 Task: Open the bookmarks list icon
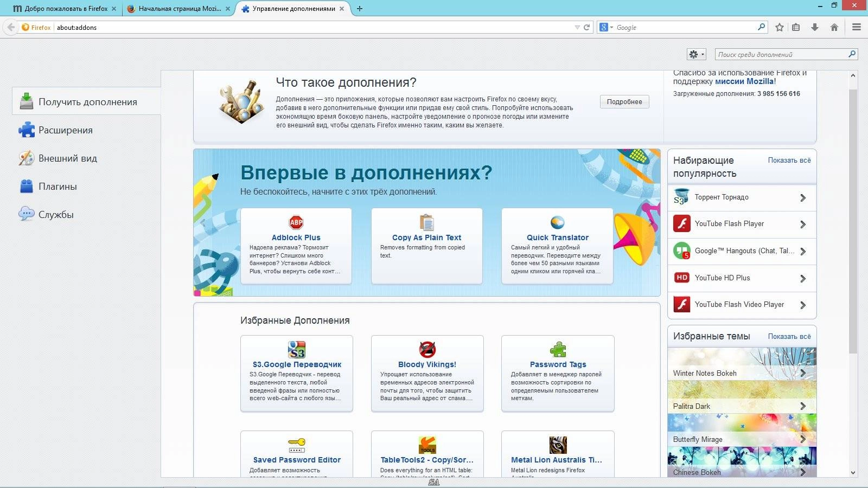(x=796, y=27)
